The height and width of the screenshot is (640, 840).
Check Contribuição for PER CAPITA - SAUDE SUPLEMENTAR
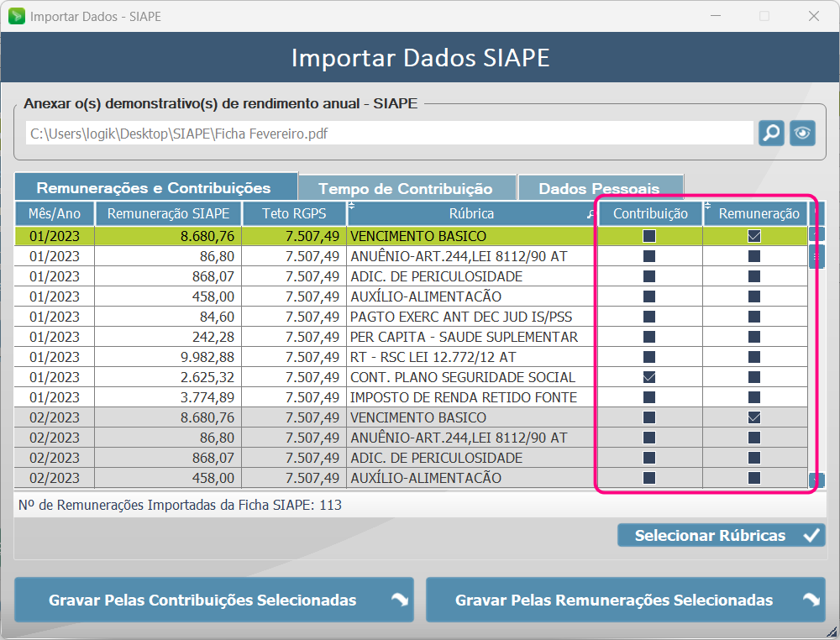point(649,337)
